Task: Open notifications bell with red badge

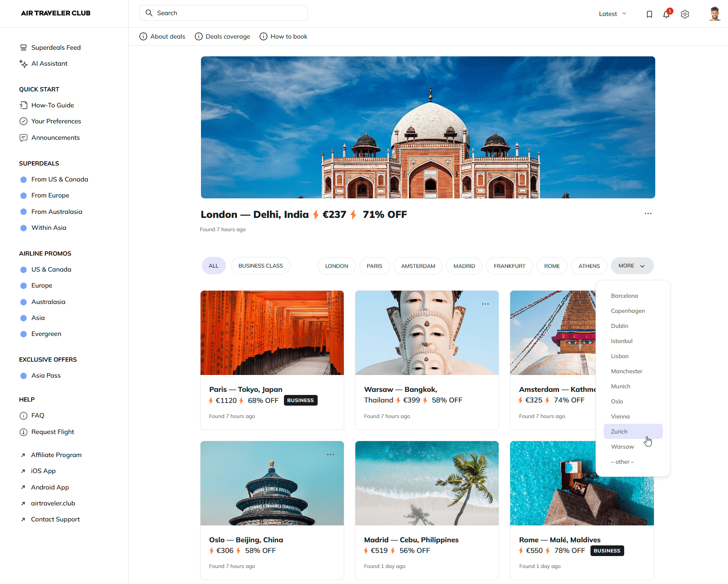Action: click(x=666, y=14)
